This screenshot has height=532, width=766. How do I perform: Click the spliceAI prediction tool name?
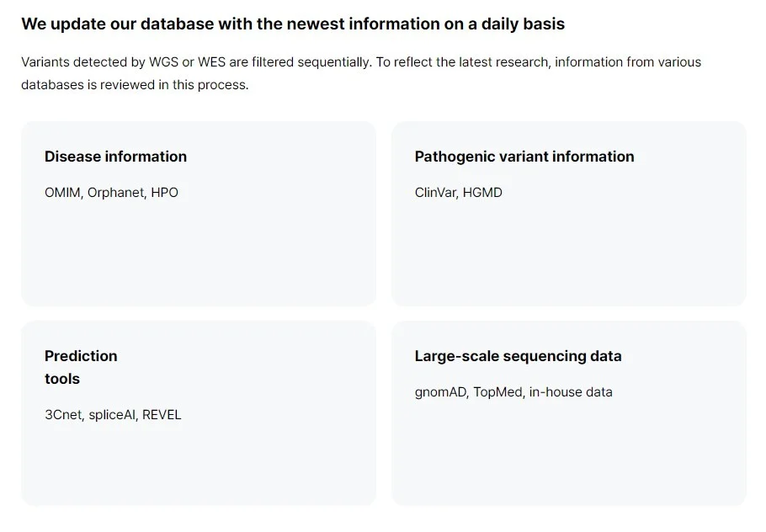tap(112, 415)
